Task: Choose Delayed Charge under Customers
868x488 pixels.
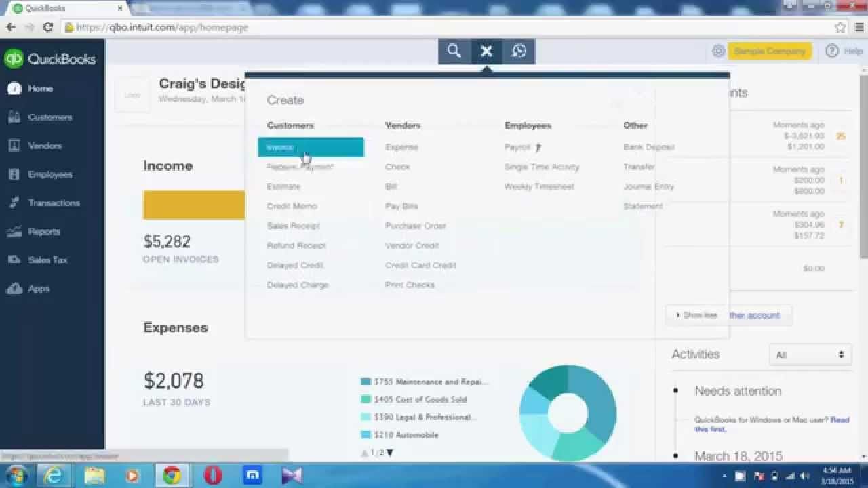Action: pyautogui.click(x=298, y=285)
